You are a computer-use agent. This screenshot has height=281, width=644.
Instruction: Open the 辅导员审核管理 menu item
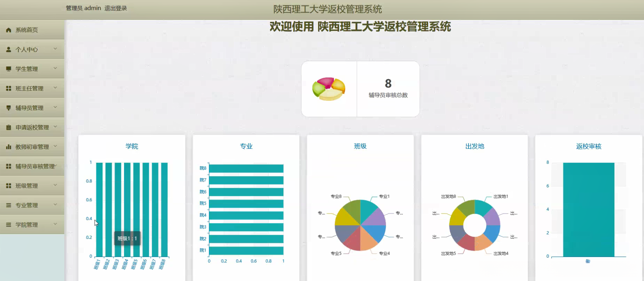[x=32, y=166]
